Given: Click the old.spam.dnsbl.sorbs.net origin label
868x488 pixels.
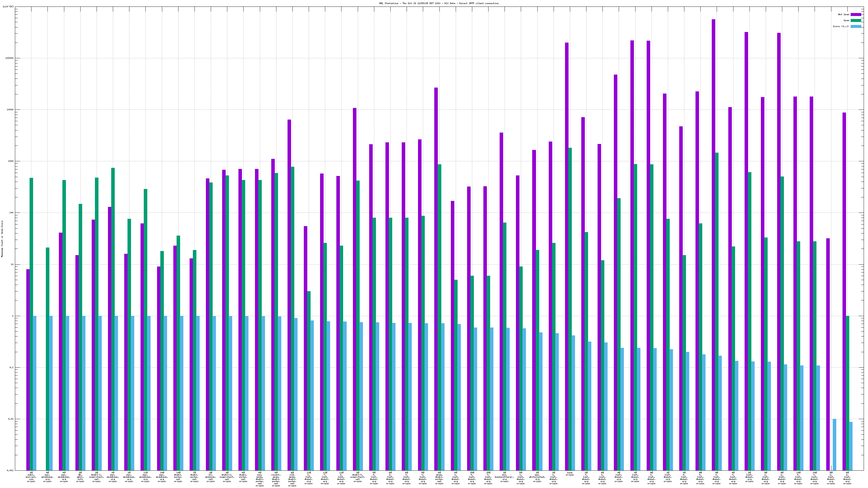Looking at the screenshot, I should 292,479.
